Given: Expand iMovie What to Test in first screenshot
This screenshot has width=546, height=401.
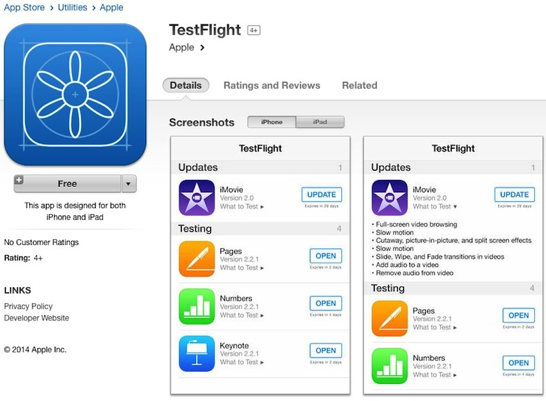Looking at the screenshot, I should [x=242, y=206].
